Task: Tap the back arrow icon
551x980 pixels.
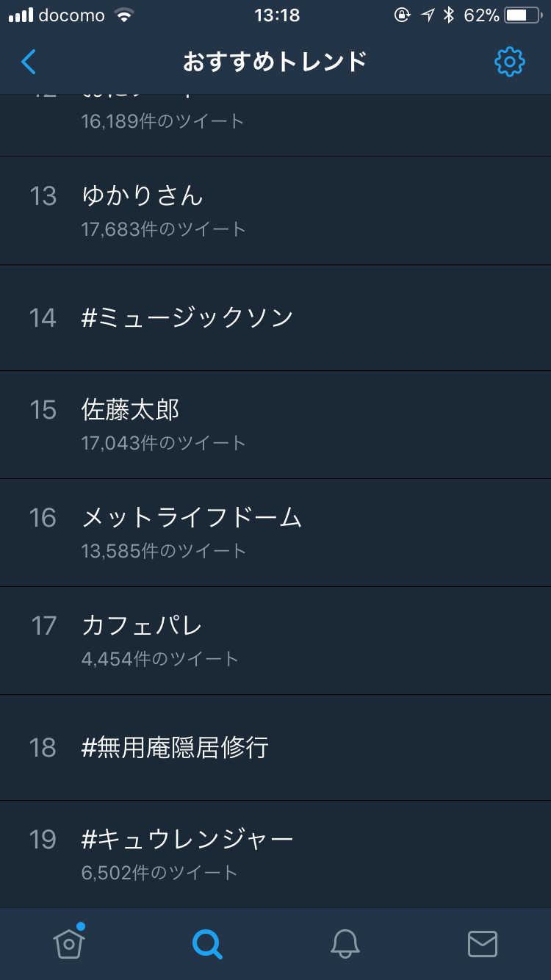Action: (29, 62)
